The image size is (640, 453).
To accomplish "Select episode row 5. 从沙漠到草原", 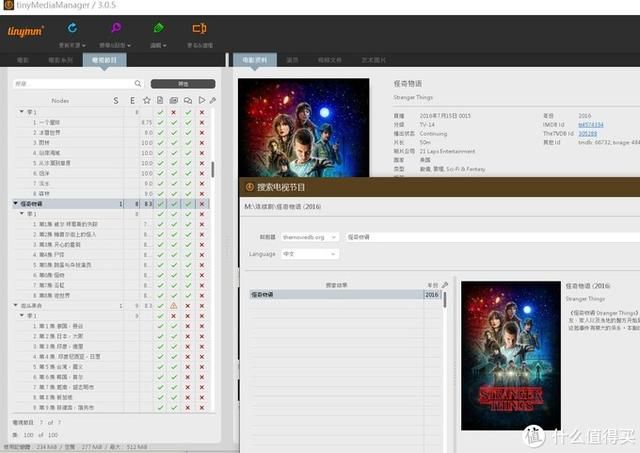I will point(111,163).
